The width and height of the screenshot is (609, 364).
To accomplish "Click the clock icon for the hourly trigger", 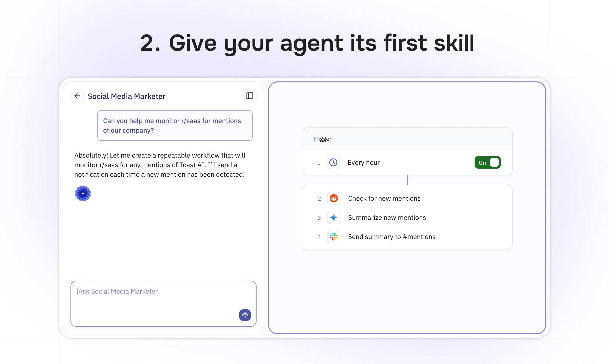I will point(333,162).
